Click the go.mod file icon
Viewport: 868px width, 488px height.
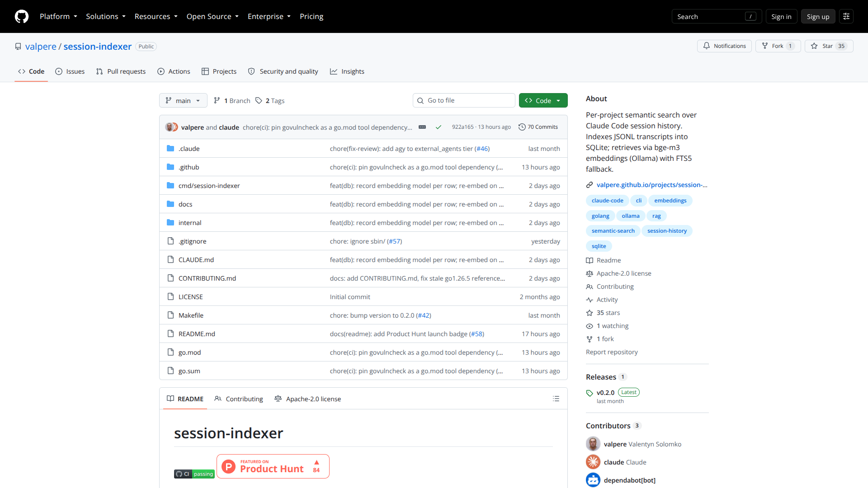click(x=170, y=352)
